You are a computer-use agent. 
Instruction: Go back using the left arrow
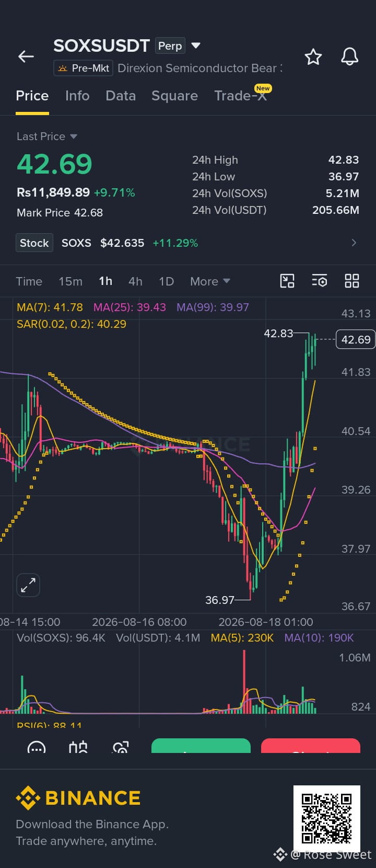pos(26,56)
